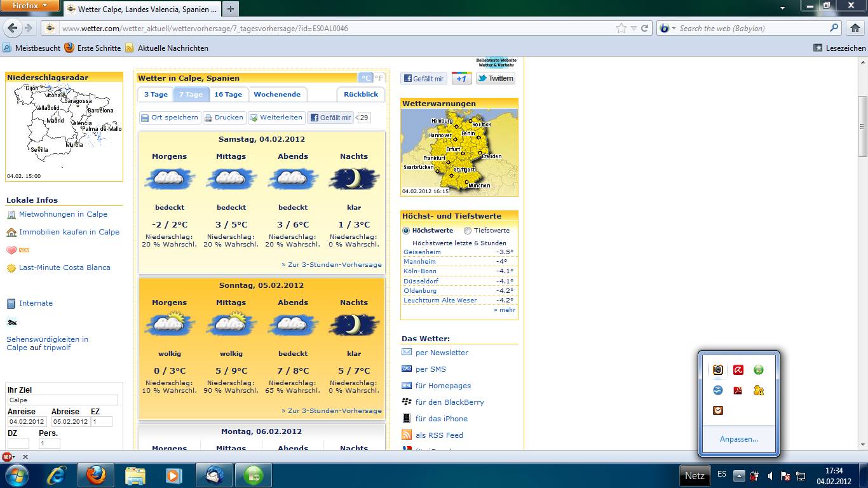Click the Firefox home button
868x488 pixels.
(x=855, y=28)
